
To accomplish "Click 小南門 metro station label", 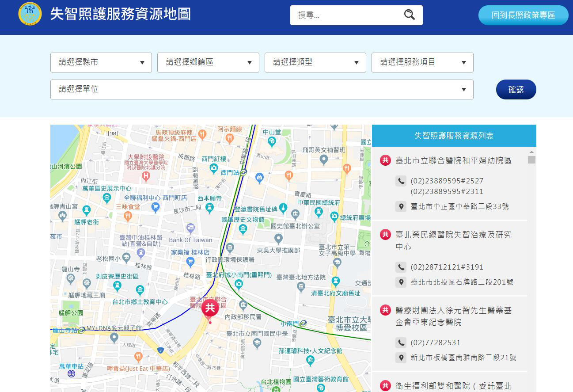I will click(x=289, y=323).
